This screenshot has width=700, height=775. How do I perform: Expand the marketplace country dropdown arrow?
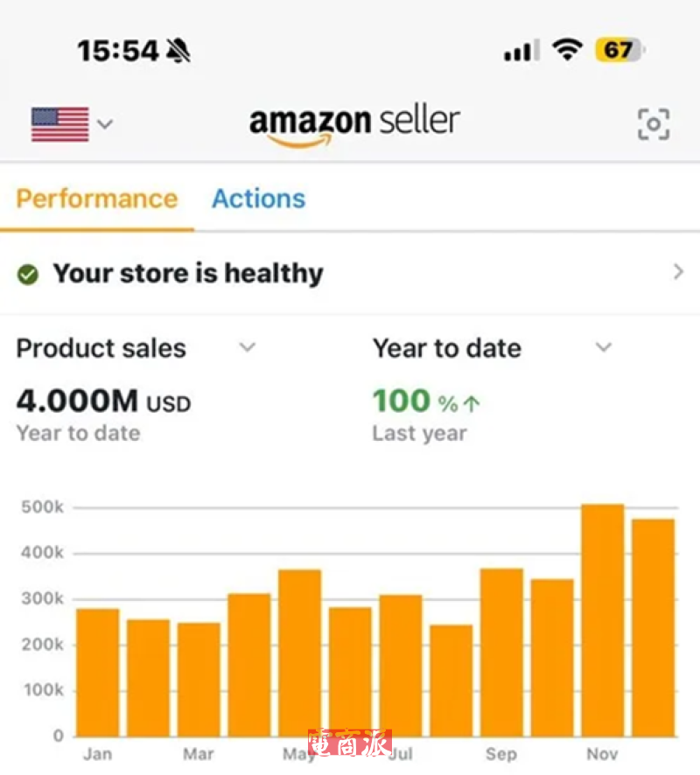tap(105, 124)
